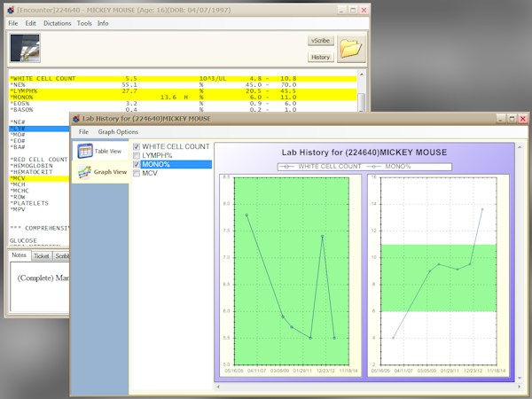Image resolution: width=532 pixels, height=399 pixels.
Task: Switch to the Ticket tab
Action: point(42,256)
